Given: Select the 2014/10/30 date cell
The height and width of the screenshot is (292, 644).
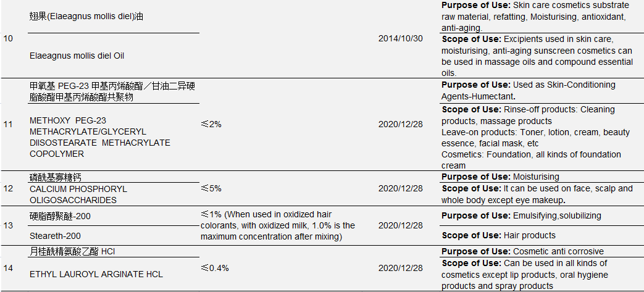Looking at the screenshot, I should [x=400, y=38].
